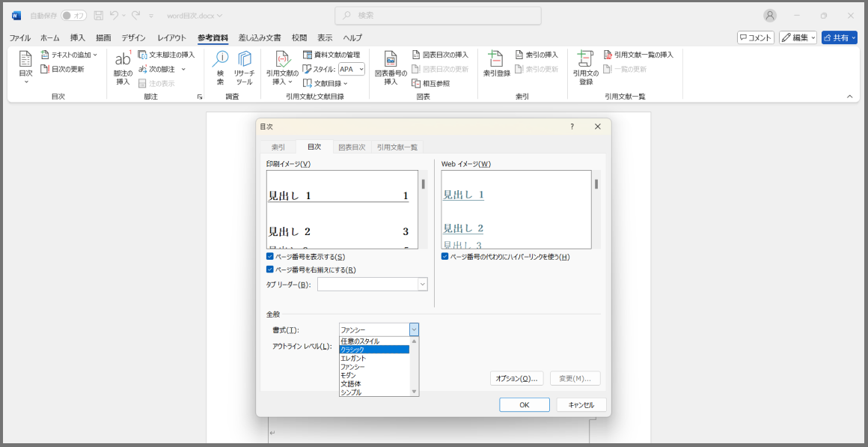Click the undo arrow icon
The width and height of the screenshot is (868, 447).
point(114,16)
